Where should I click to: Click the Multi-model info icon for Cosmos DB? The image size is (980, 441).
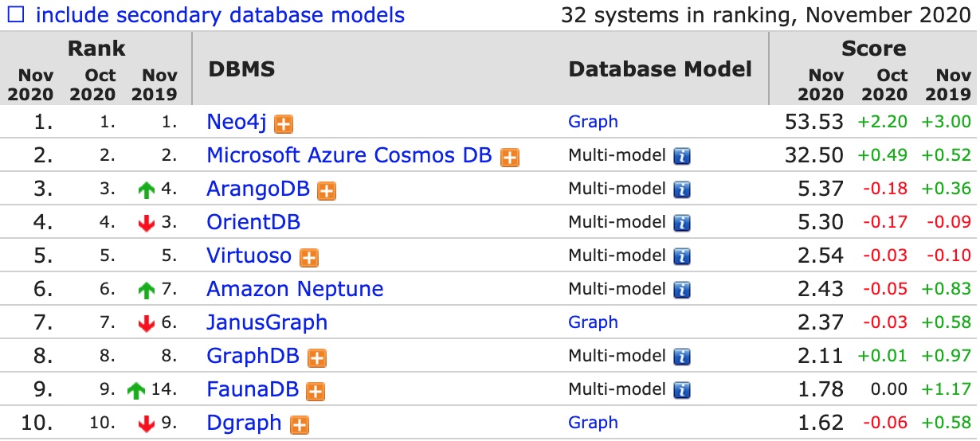point(682,156)
